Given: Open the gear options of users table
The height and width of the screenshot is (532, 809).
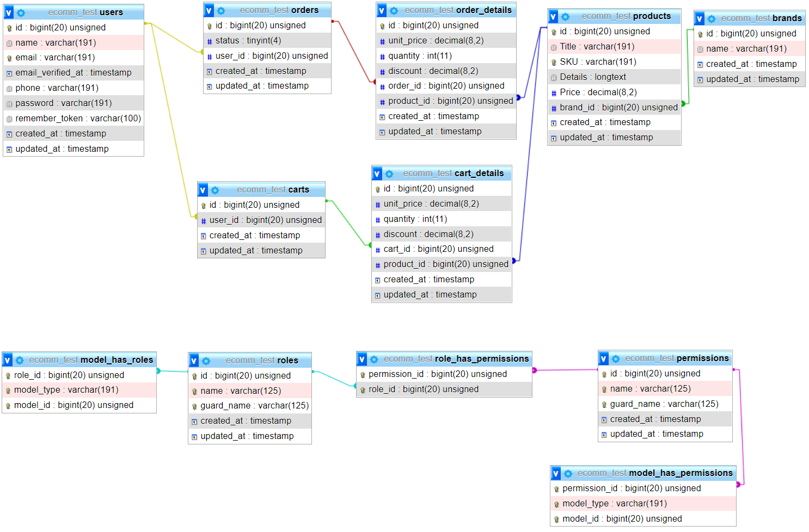Looking at the screenshot, I should (x=21, y=13).
